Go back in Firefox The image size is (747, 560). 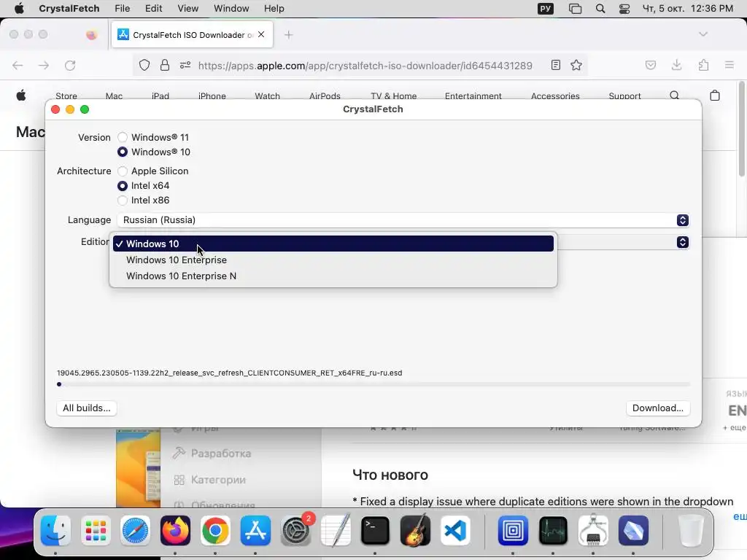(x=18, y=65)
